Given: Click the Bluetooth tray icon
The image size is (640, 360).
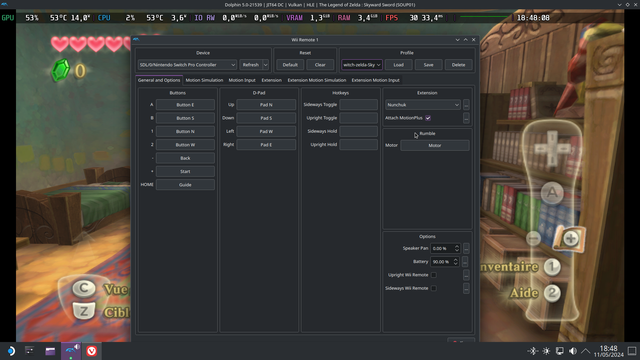Looking at the screenshot, I should [x=533, y=351].
